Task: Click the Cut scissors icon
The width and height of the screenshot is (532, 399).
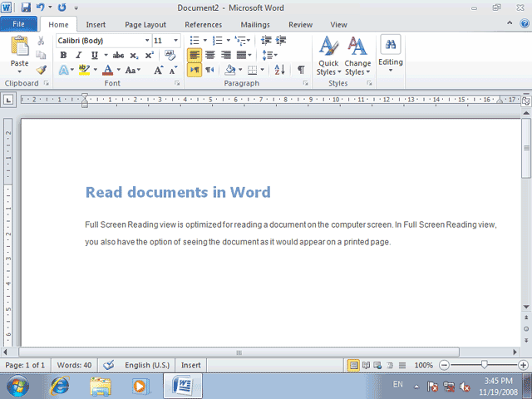Action: pyautogui.click(x=41, y=41)
